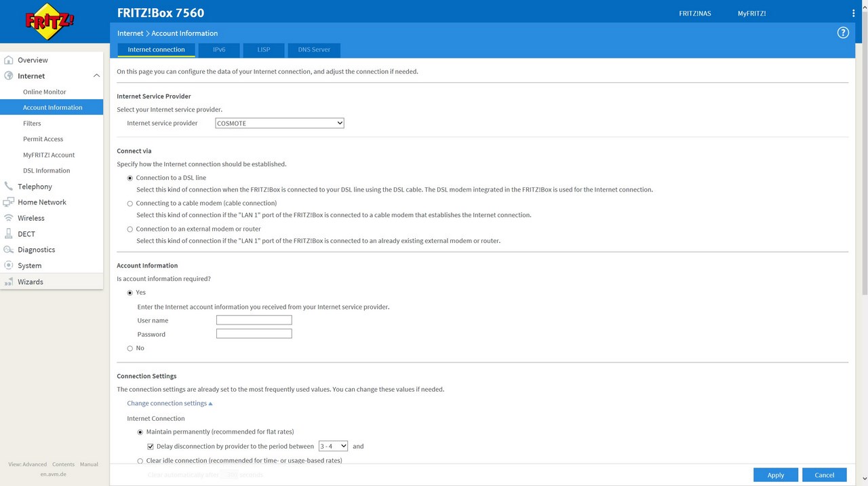Visit en.avm.de link
The width and height of the screenshot is (868, 486).
[53, 474]
